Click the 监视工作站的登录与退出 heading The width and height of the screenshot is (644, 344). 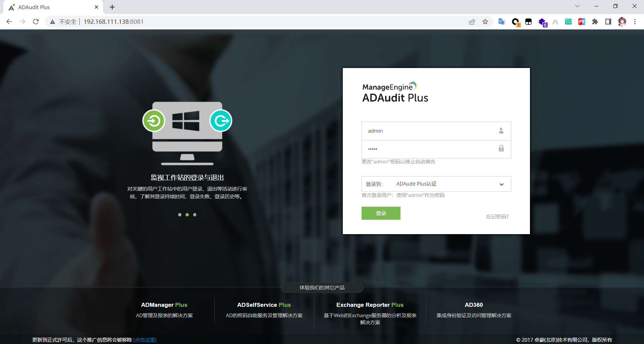point(187,178)
